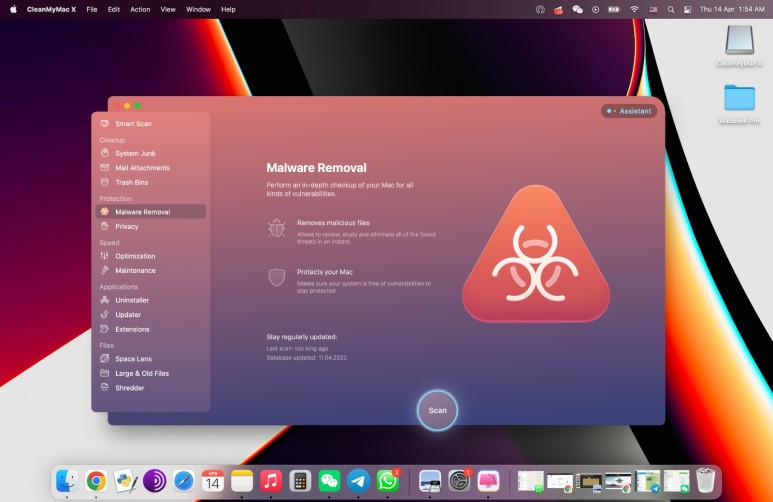
Task: Restore minimized window with Telegram badge
Action: pyautogui.click(x=647, y=481)
